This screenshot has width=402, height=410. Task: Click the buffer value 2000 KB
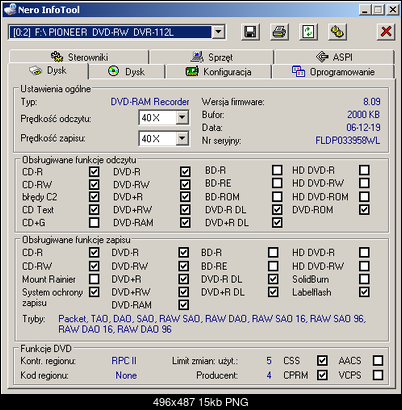[x=364, y=114]
